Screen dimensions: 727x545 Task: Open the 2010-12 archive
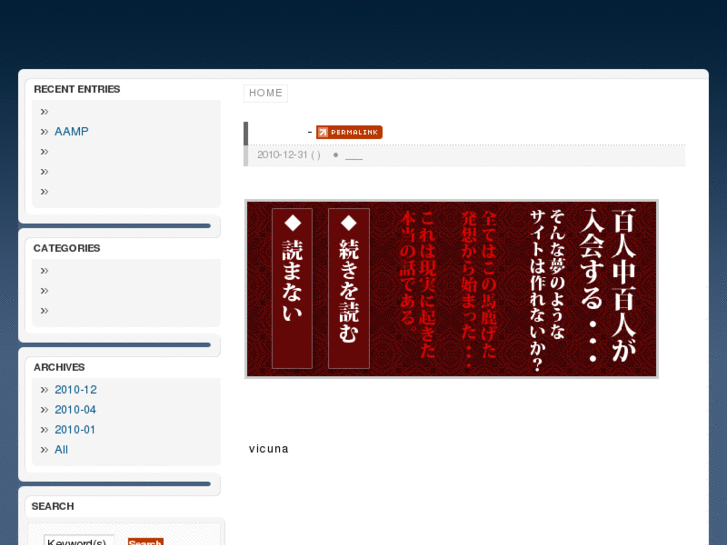click(x=76, y=390)
